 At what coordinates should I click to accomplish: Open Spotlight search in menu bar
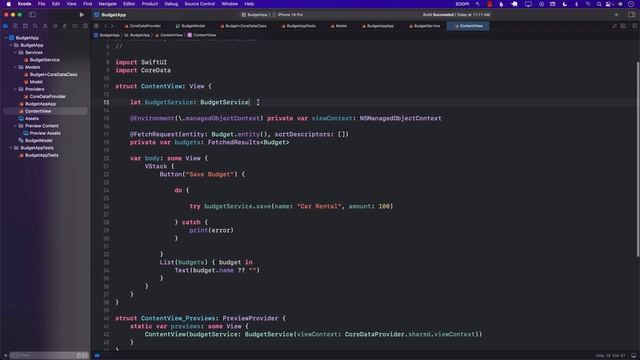pyautogui.click(x=599, y=4)
